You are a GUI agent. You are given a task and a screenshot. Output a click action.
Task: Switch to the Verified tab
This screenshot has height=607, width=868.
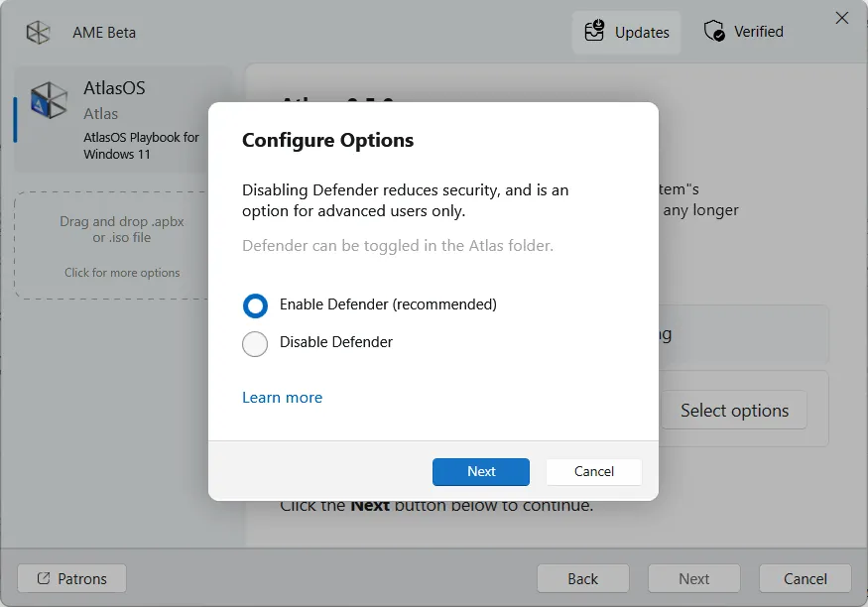742,31
